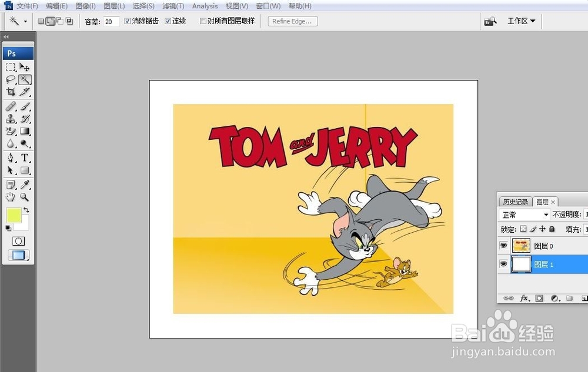Image resolution: width=588 pixels, height=372 pixels.
Task: Select the Eraser tool
Action: pos(11,131)
